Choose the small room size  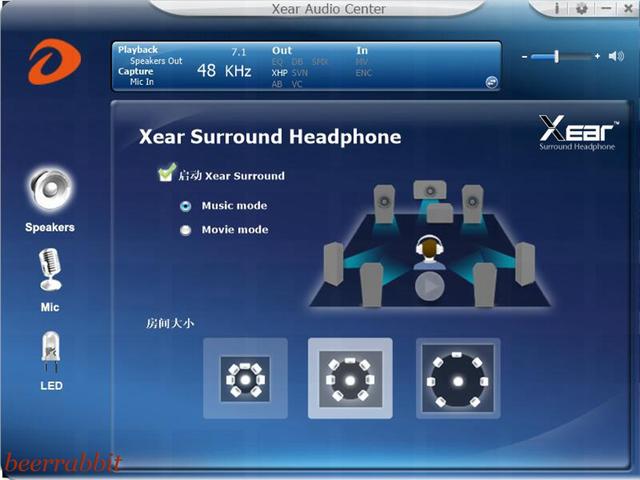[x=245, y=378]
